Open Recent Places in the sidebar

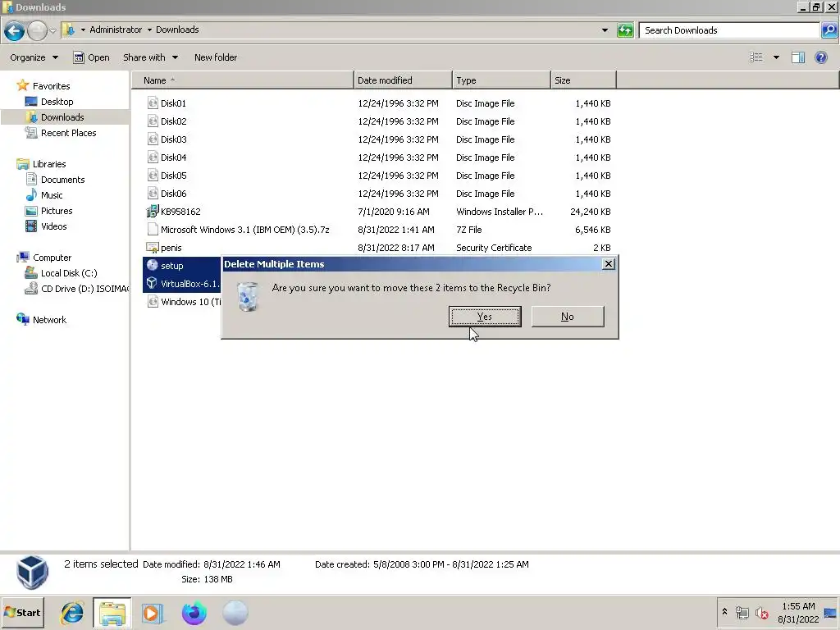(x=61, y=133)
